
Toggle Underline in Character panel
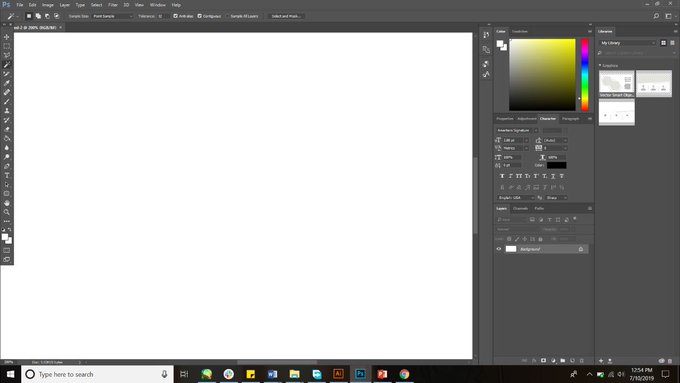click(553, 176)
